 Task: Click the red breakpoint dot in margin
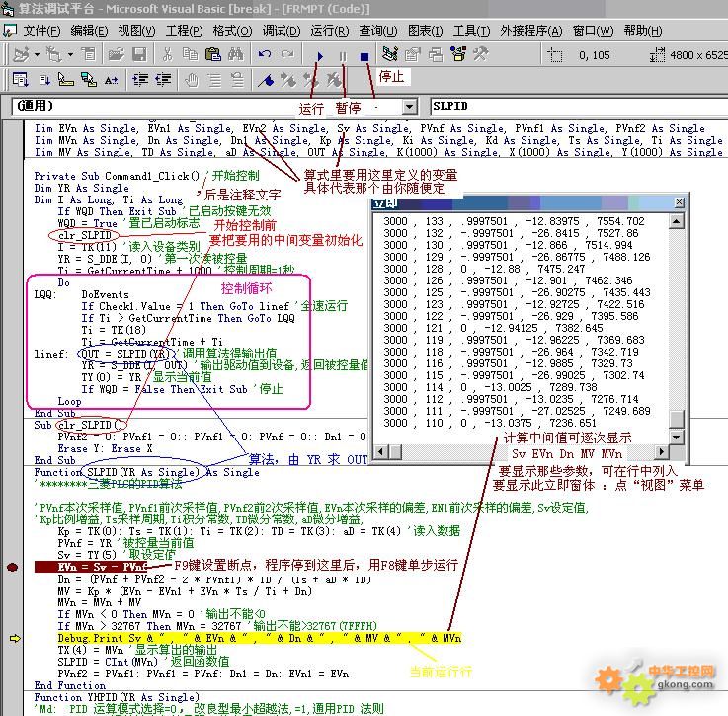pyautogui.click(x=13, y=567)
